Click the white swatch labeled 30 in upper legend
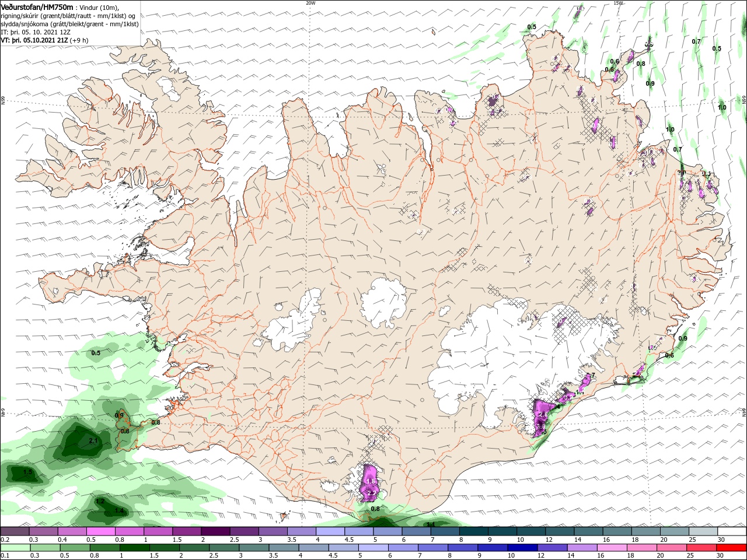This screenshot has width=747, height=560. coord(731,531)
